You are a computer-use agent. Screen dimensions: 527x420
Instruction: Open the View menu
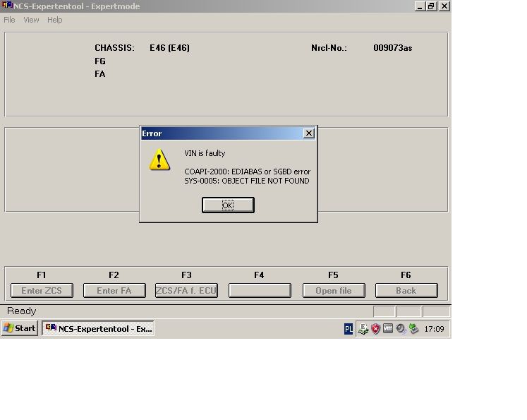pos(31,20)
